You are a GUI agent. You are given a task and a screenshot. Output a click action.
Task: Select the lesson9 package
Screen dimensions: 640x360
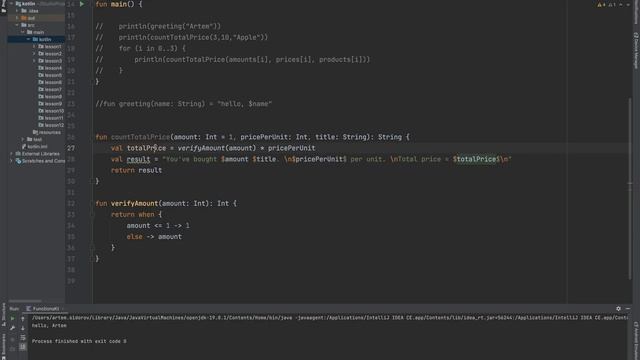pos(50,104)
